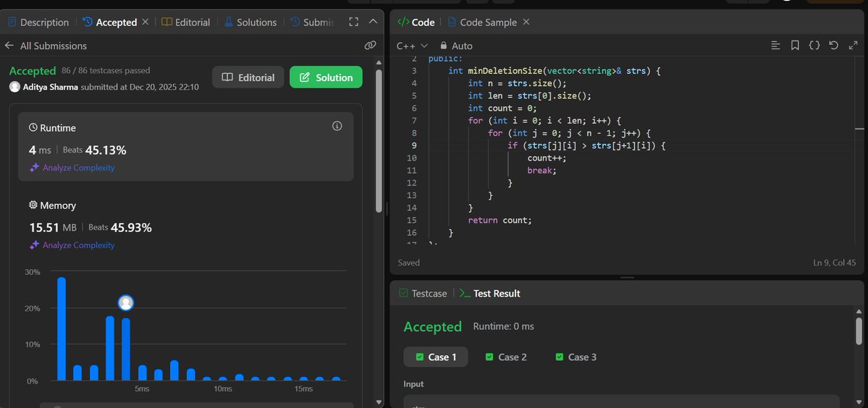This screenshot has width=868, height=408.
Task: Click Analyze Complexity under Runtime
Action: pyautogui.click(x=72, y=168)
